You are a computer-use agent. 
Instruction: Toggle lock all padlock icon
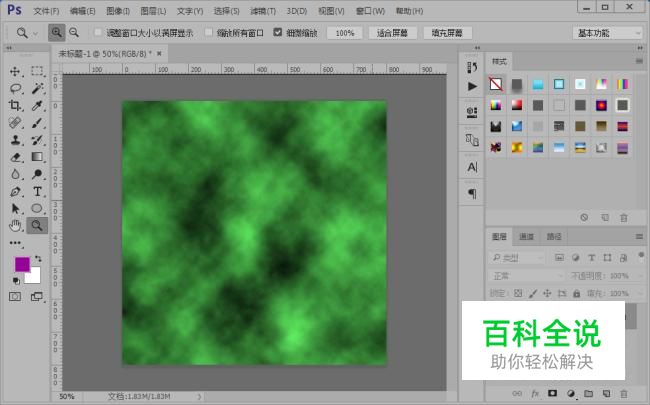pyautogui.click(x=576, y=293)
